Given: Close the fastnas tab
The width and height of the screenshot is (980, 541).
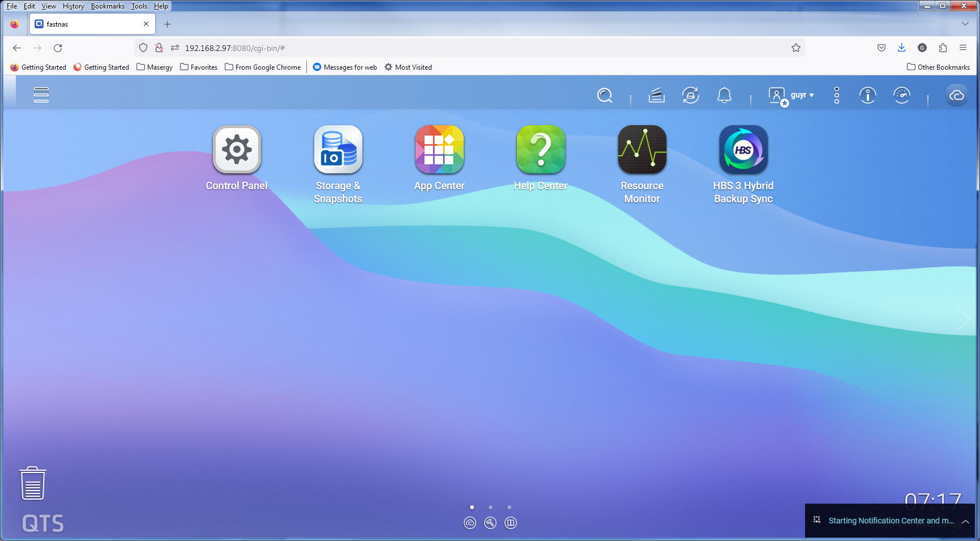Looking at the screenshot, I should 146,24.
